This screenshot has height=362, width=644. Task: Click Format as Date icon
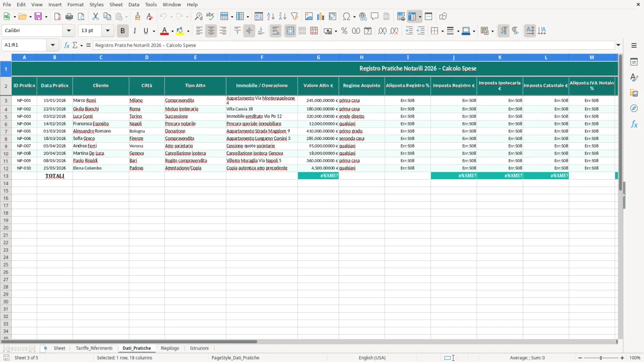[x=368, y=31]
